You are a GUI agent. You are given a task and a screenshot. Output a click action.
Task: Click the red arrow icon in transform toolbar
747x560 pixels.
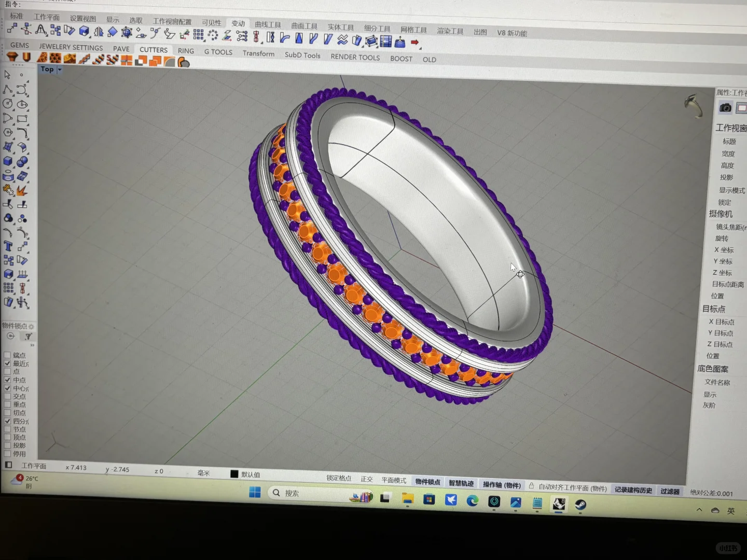pyautogui.click(x=414, y=42)
